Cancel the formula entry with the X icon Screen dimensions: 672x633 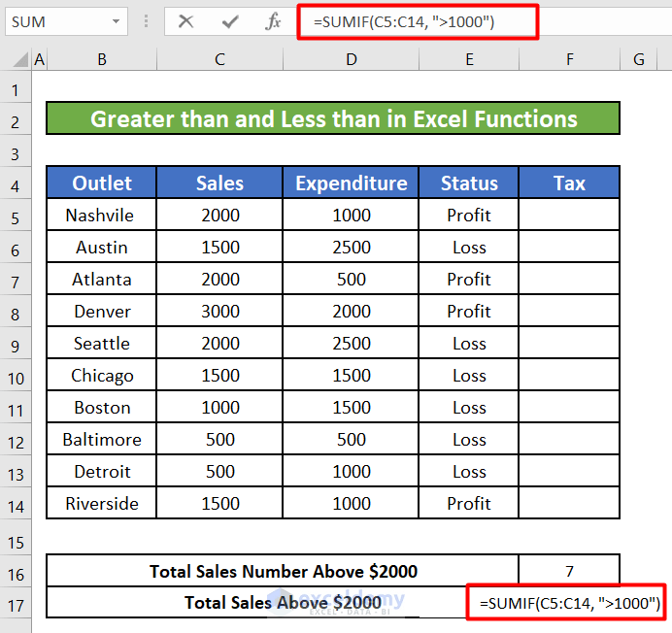tap(185, 21)
